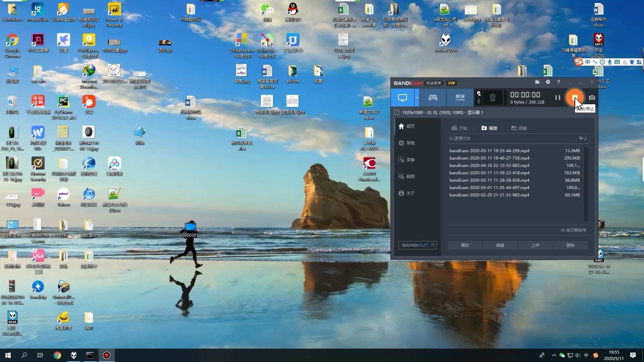644x362 pixels.
Task: Open Bandicam help question mark
Action: tap(558, 82)
